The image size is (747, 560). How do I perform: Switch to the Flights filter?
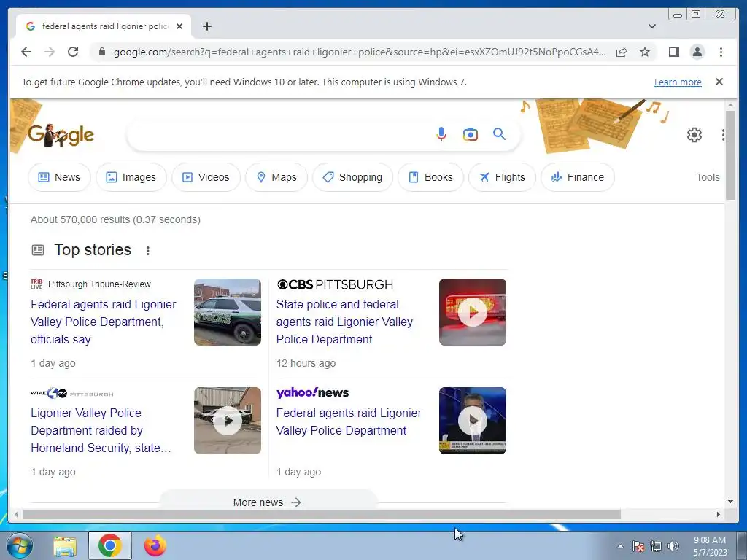tap(502, 177)
